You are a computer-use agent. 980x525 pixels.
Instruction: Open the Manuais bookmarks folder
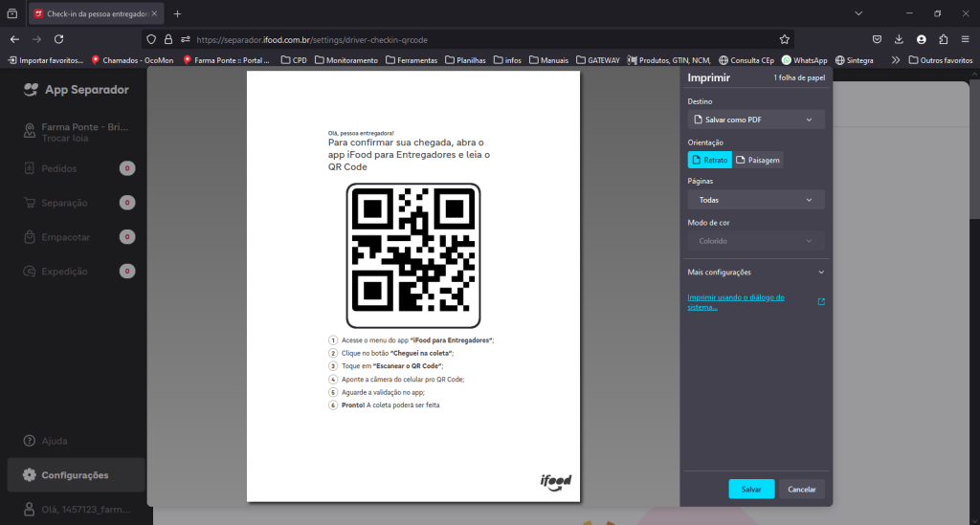point(548,60)
